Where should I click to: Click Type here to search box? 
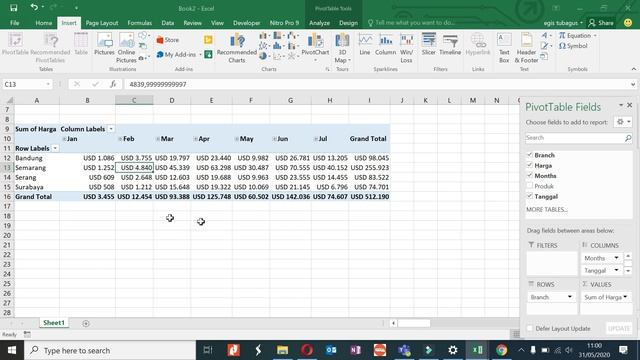coord(110,350)
